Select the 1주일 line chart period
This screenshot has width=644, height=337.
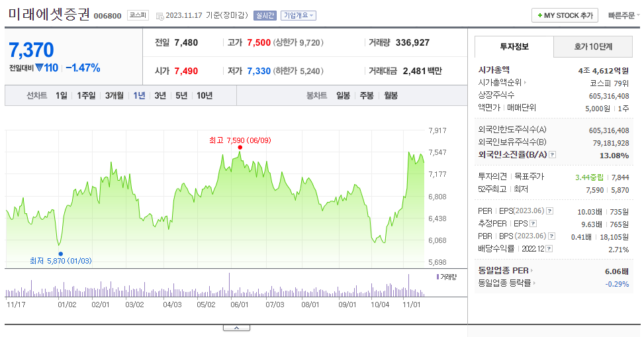(86, 95)
